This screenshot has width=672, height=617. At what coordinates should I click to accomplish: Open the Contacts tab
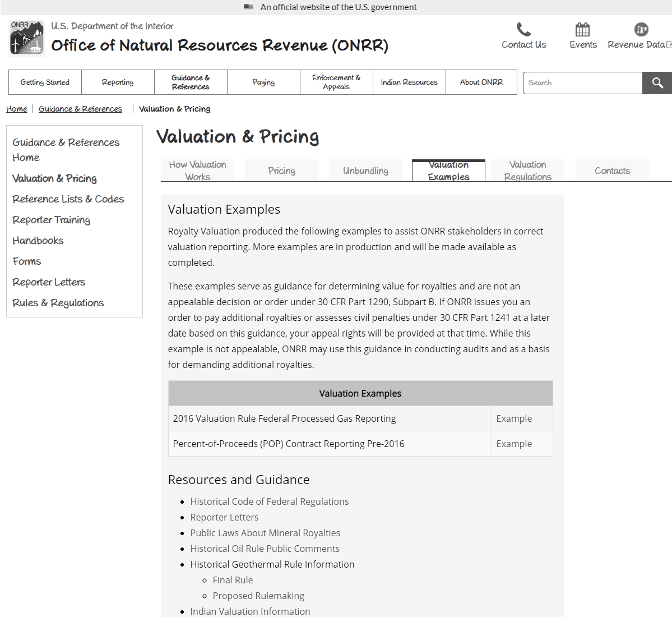click(612, 171)
